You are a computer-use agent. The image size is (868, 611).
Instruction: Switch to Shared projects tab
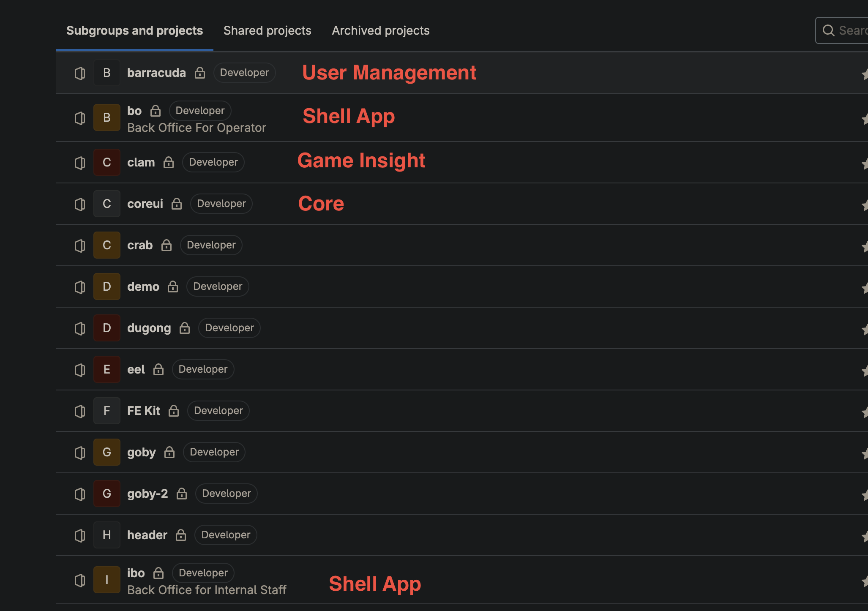tap(267, 30)
